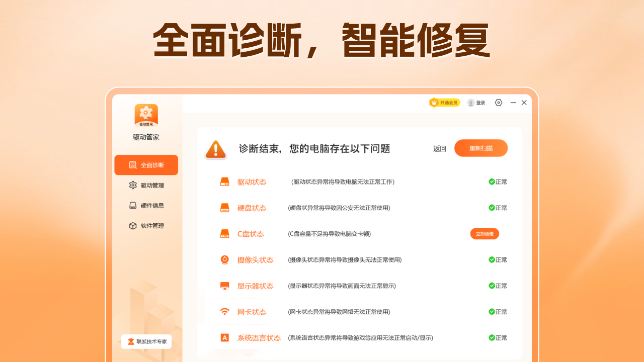Image resolution: width=644 pixels, height=362 pixels.
Task: Click the green check for 驱动状态
Action: pos(492,182)
